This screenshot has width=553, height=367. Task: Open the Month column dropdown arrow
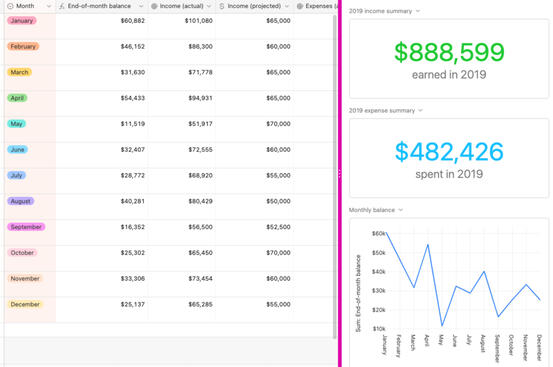point(49,6)
